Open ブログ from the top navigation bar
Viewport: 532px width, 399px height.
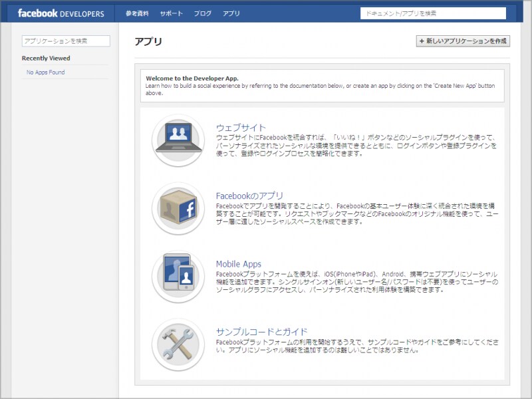(203, 13)
